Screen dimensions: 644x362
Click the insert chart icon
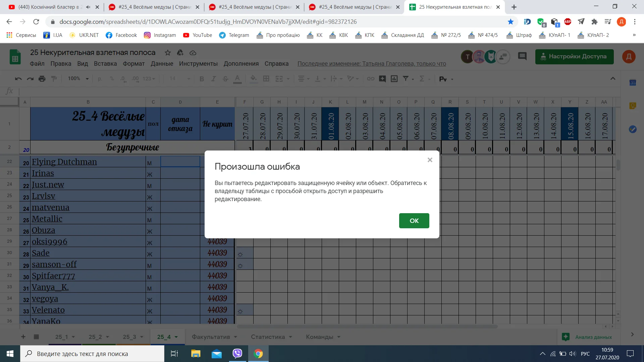(394, 79)
